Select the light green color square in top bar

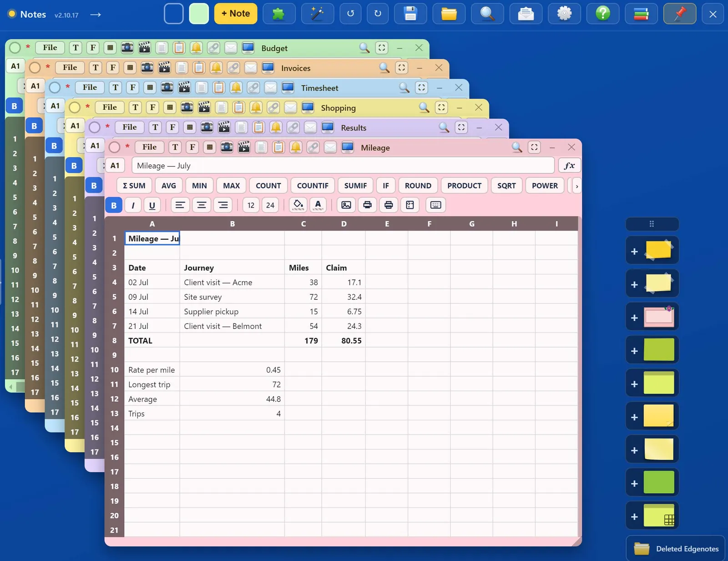(199, 14)
